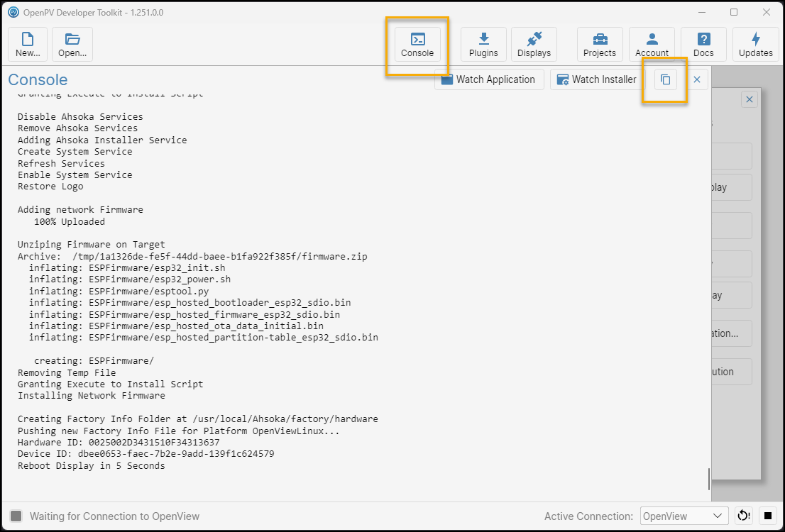Click the '100% Uploaded' line
Viewport: 785px width, 532px height.
point(70,222)
